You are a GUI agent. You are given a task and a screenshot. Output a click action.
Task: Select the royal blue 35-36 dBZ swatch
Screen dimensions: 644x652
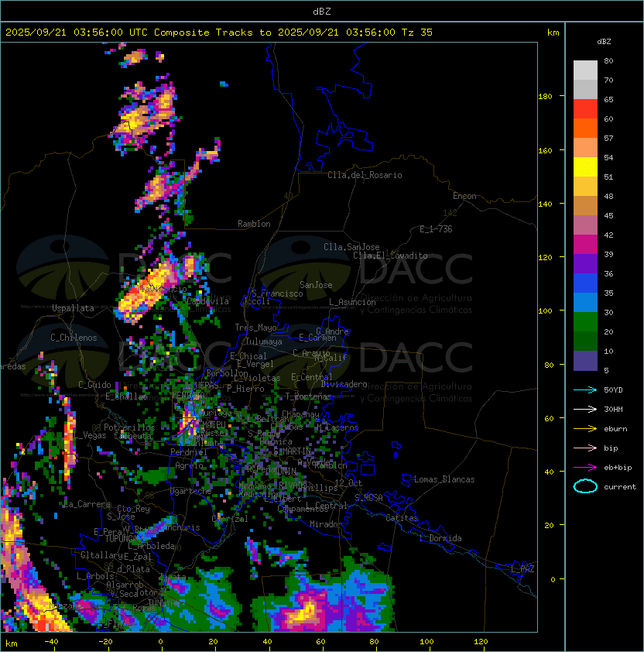(x=585, y=283)
